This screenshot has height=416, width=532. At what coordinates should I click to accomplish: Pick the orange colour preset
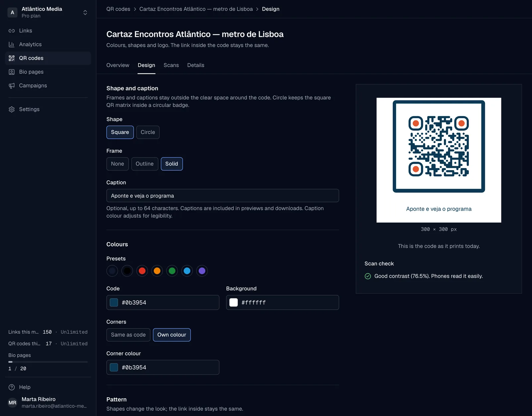[x=157, y=271]
